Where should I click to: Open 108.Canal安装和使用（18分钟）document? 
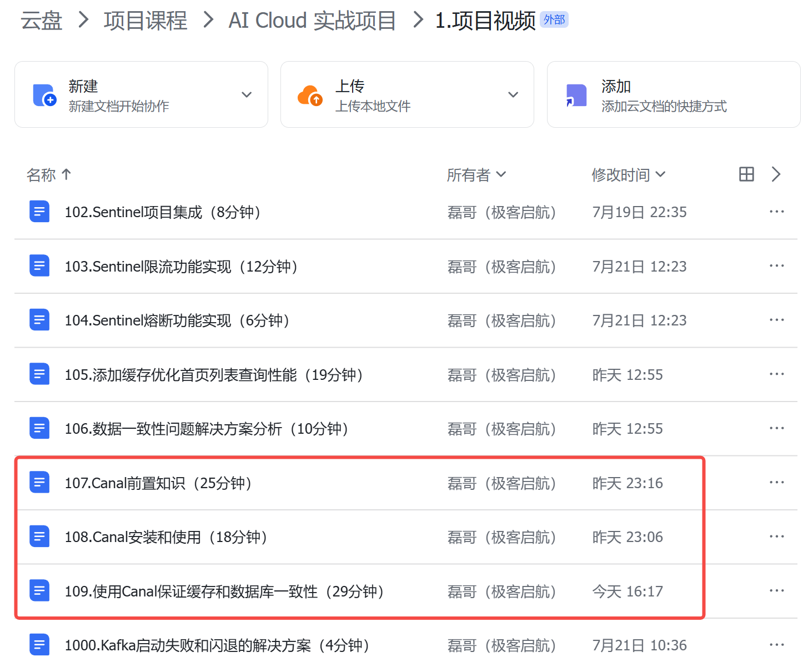pyautogui.click(x=166, y=537)
